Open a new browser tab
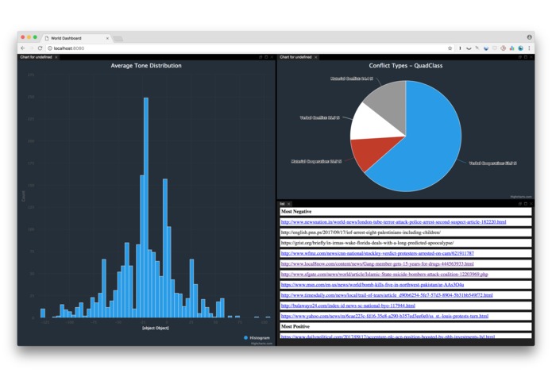 click(x=118, y=38)
